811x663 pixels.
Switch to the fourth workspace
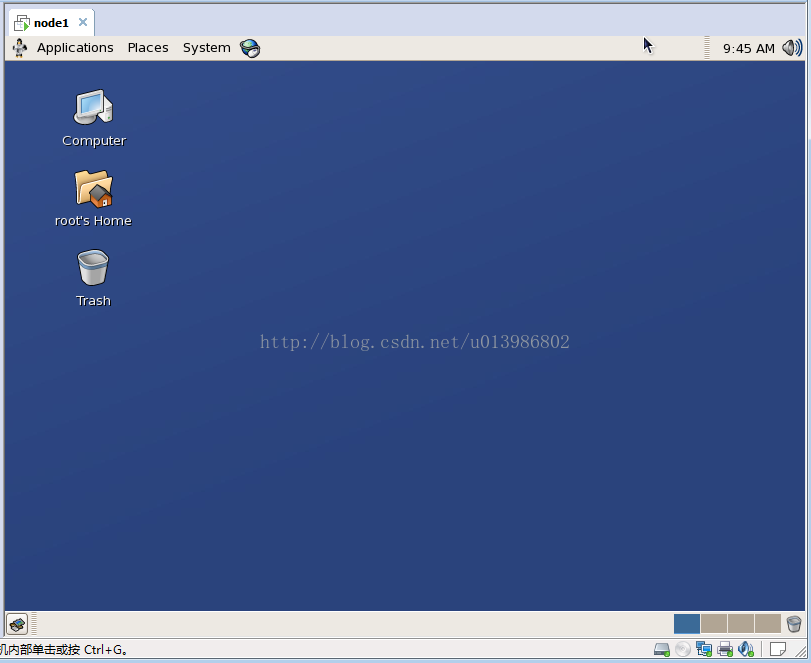(x=768, y=624)
